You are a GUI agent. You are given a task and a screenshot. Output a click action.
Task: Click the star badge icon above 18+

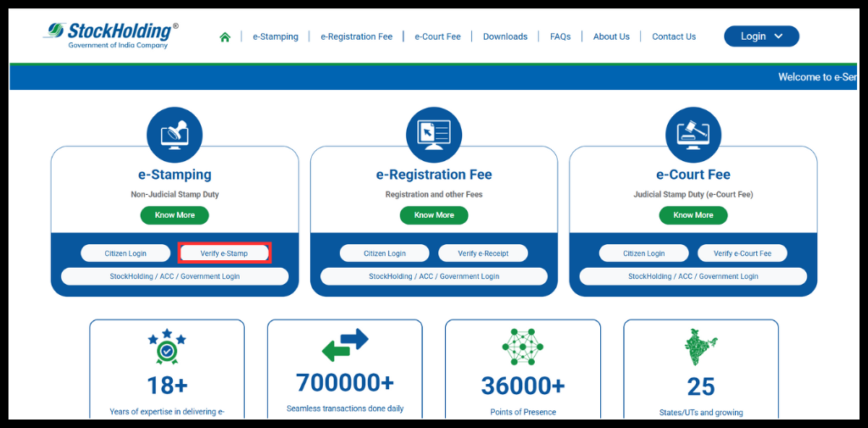point(167,346)
